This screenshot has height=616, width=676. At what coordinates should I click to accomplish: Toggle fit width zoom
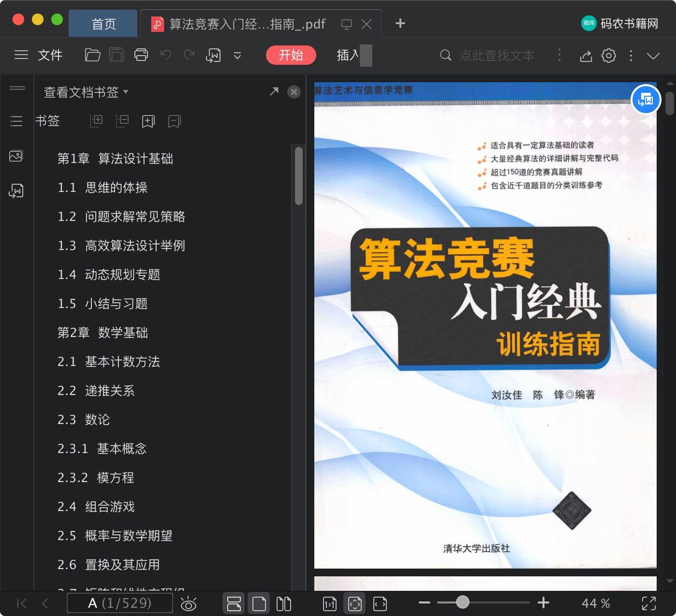click(380, 603)
